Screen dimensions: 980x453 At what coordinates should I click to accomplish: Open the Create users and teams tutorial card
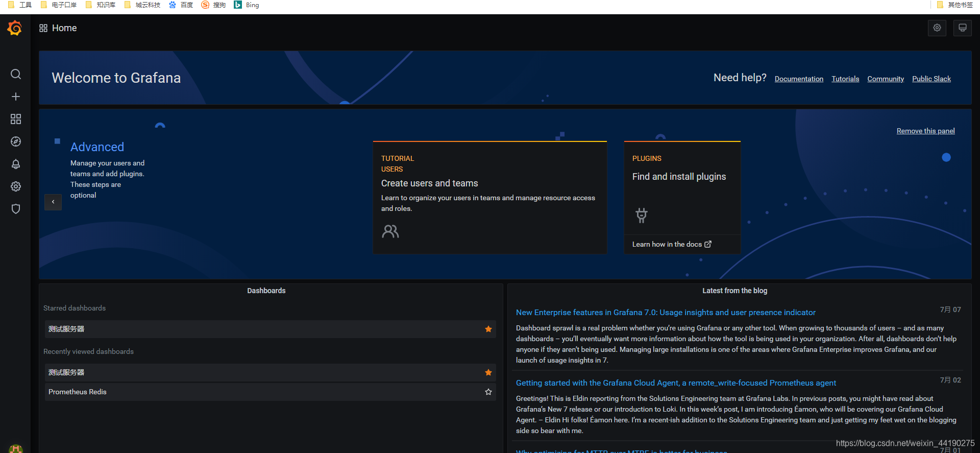[490, 198]
